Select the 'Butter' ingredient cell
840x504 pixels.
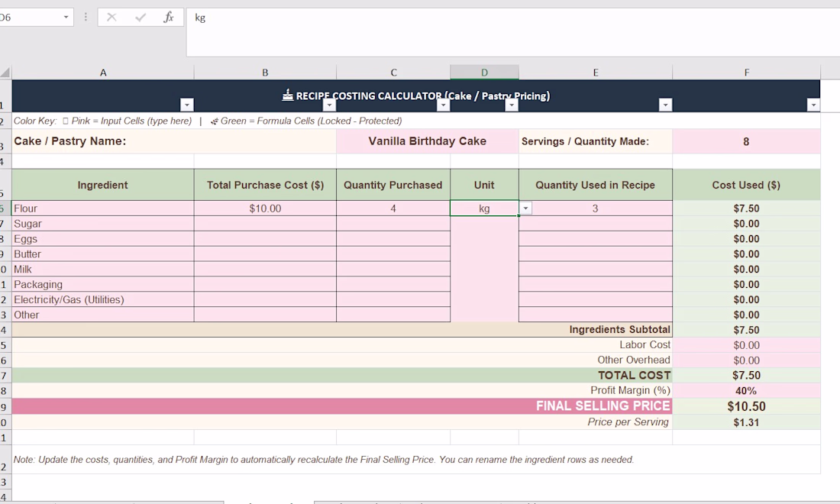point(103,254)
